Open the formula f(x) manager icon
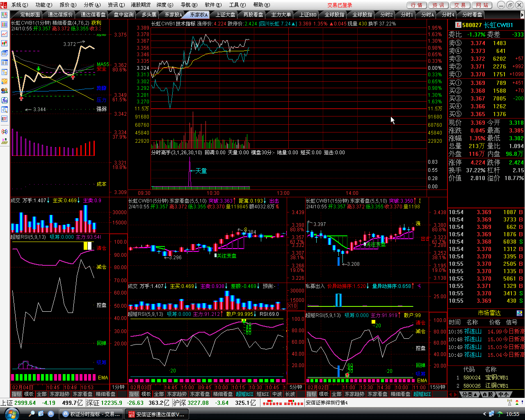Viewport: 525px width, 420px height. (5, 100)
